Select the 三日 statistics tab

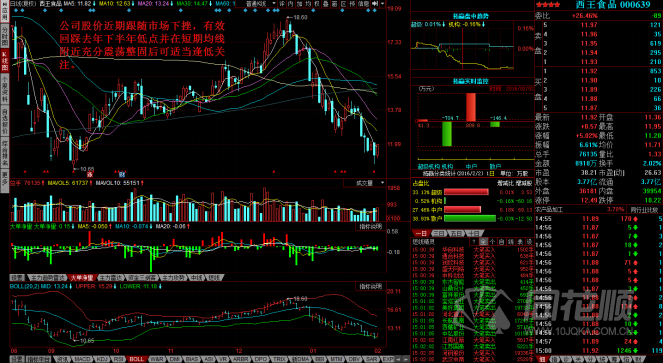pyautogui.click(x=438, y=234)
